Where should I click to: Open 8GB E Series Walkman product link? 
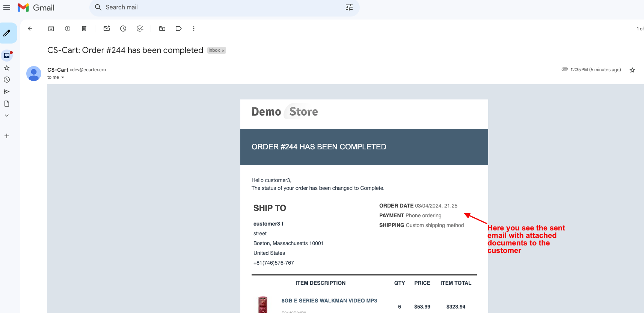tap(329, 301)
